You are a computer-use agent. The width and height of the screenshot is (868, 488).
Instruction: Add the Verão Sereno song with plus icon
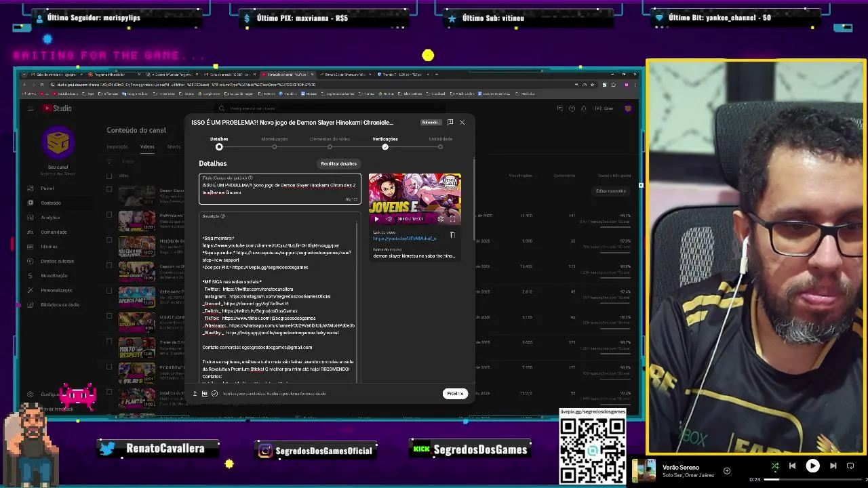(727, 471)
